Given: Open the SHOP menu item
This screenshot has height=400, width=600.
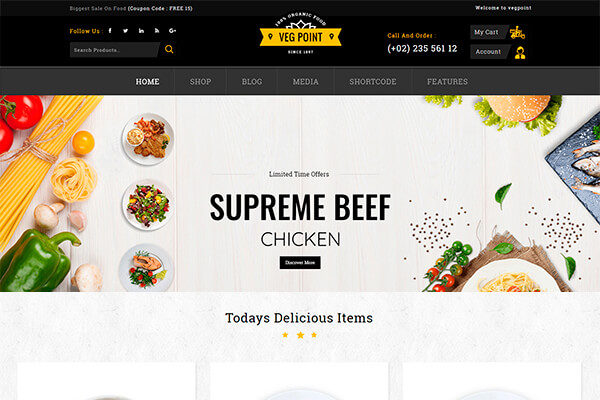Looking at the screenshot, I should 201,82.
